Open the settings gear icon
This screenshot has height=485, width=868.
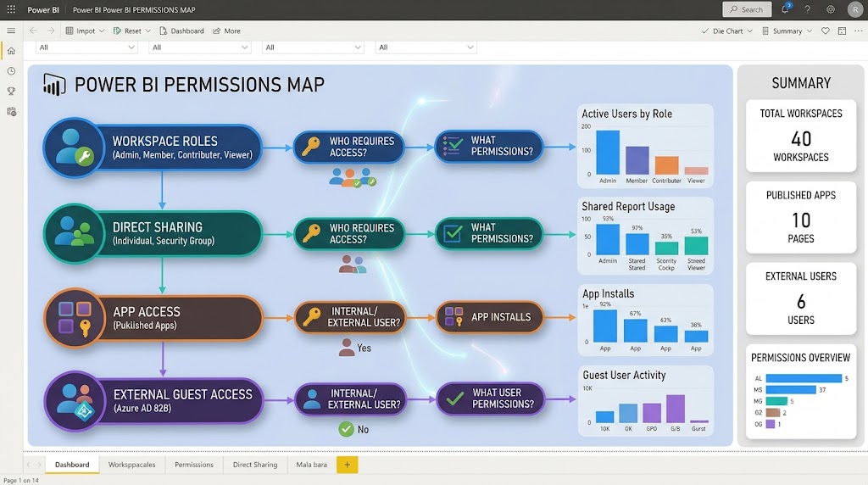[x=831, y=9]
